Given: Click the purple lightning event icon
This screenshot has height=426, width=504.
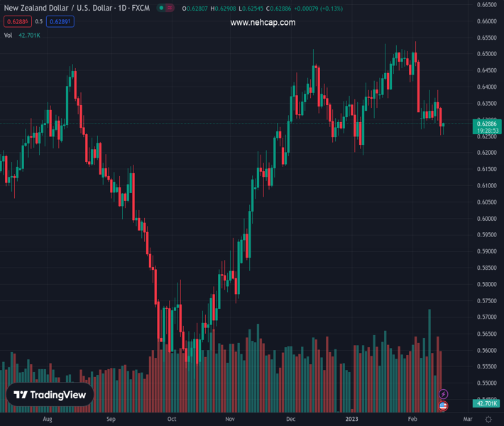Looking at the screenshot, I should click(444, 394).
